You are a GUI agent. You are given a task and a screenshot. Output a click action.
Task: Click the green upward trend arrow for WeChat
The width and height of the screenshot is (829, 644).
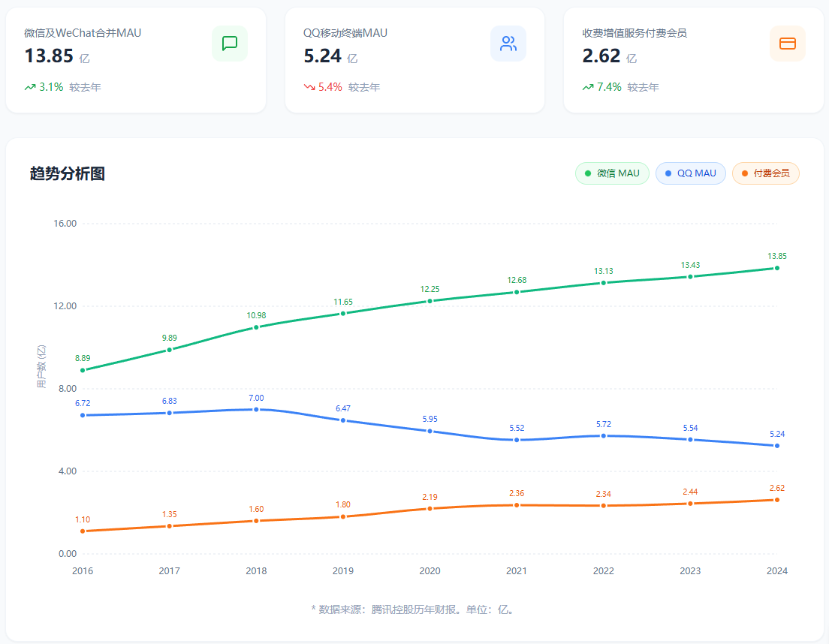point(30,87)
